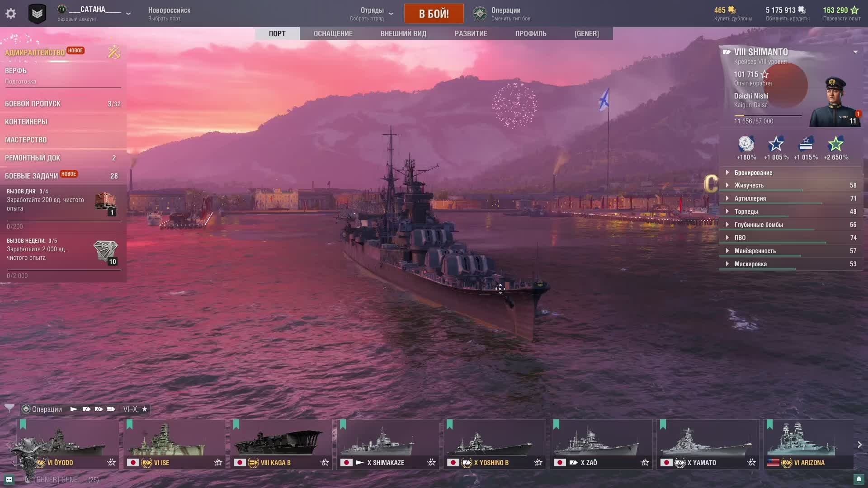Open the notification bell icon
868x488 pixels.
[859, 479]
